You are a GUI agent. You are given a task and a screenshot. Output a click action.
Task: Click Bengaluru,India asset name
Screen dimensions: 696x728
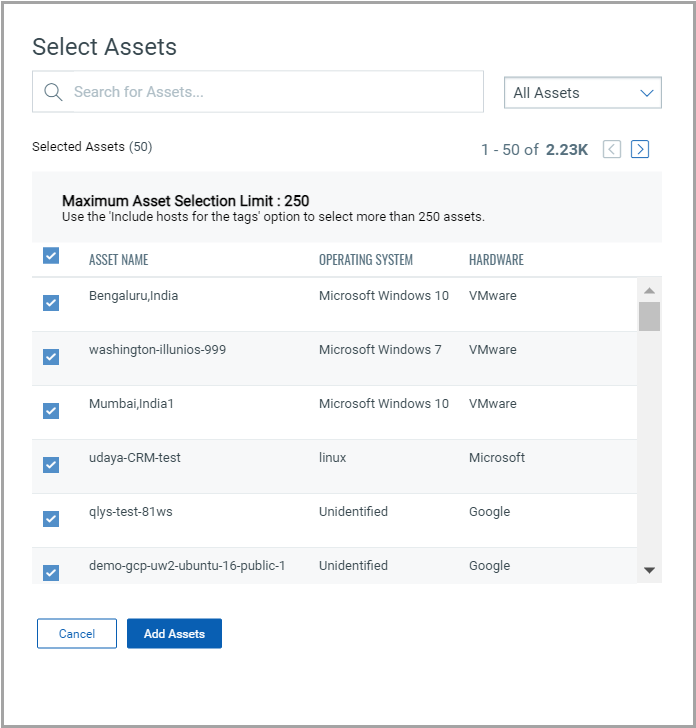point(133,296)
